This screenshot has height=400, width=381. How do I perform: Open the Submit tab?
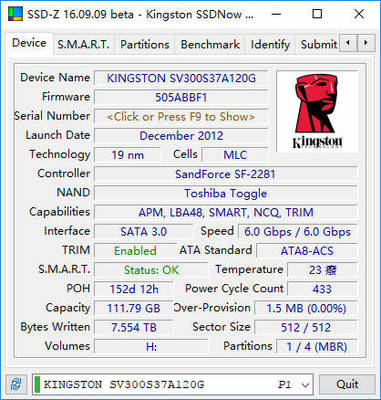click(x=318, y=45)
